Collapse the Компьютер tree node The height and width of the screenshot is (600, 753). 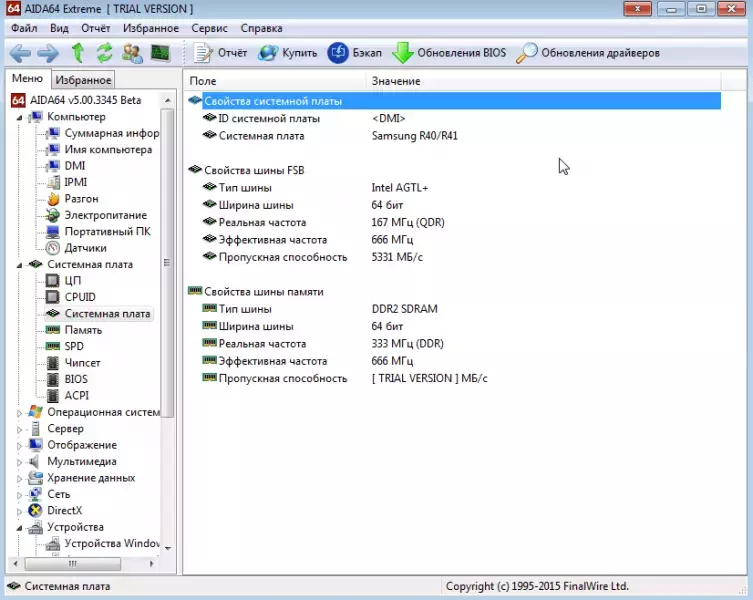[19, 117]
